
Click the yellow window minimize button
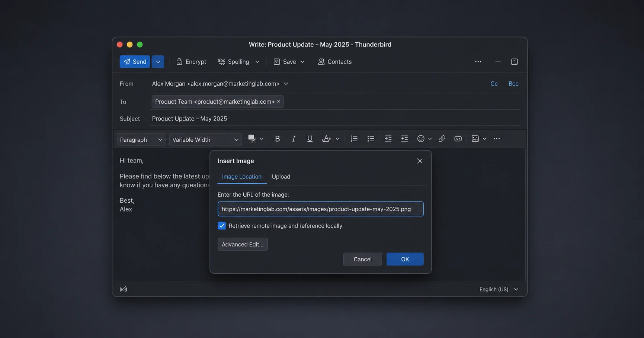(130, 45)
